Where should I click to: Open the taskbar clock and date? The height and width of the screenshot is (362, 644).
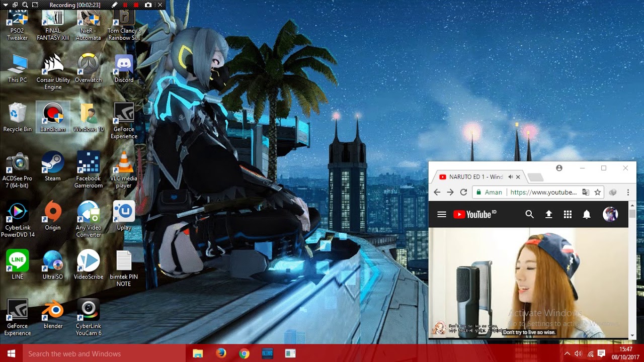tap(625, 353)
